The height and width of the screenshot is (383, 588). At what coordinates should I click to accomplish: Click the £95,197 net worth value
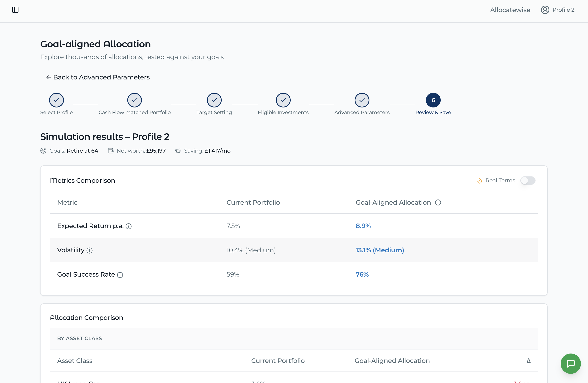(x=156, y=151)
